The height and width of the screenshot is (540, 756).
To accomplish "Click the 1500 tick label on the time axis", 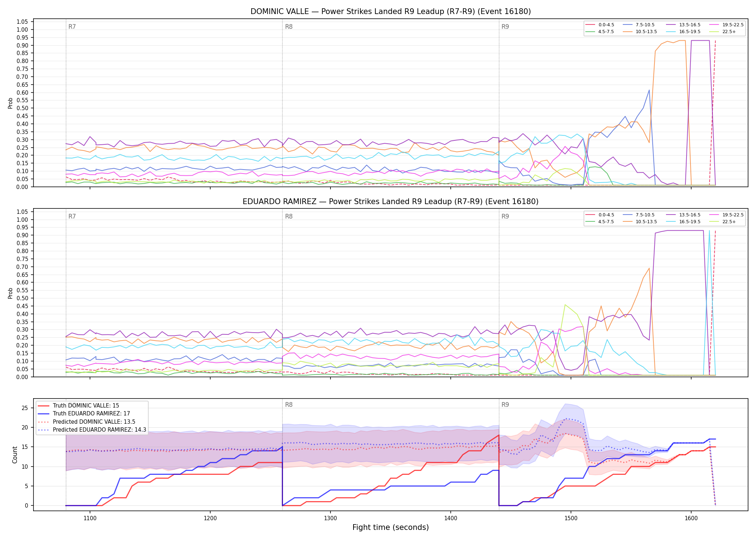I will [571, 518].
